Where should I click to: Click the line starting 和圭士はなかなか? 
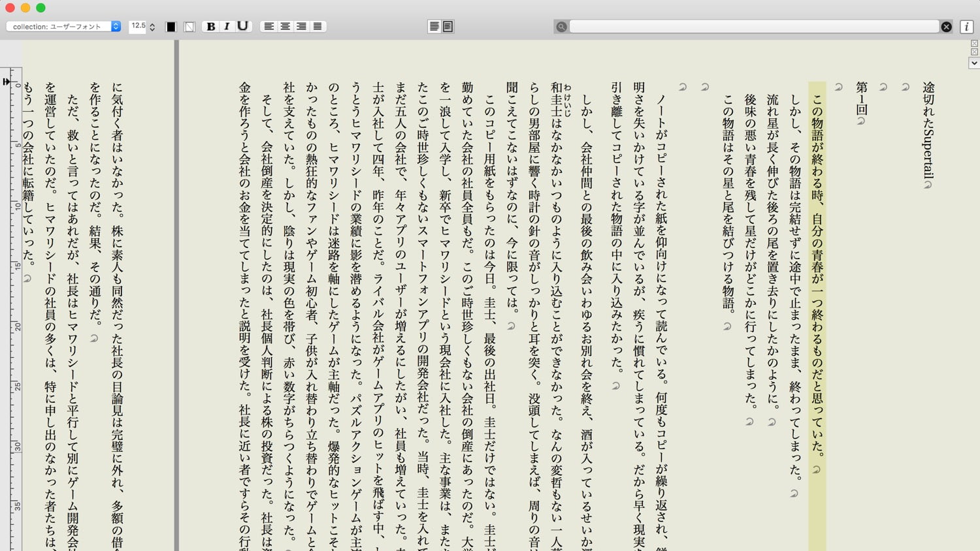tap(557, 316)
